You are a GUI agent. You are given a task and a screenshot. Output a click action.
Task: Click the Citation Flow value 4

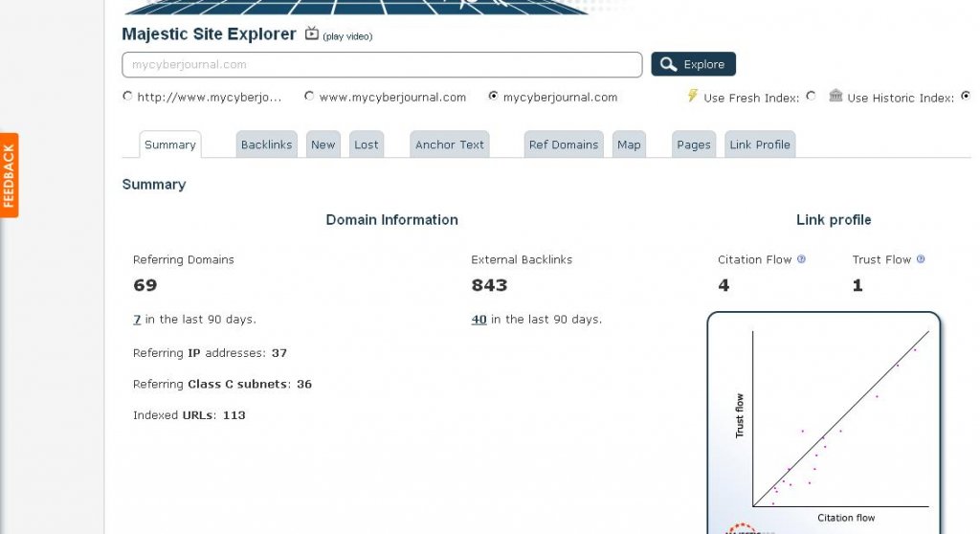724,285
